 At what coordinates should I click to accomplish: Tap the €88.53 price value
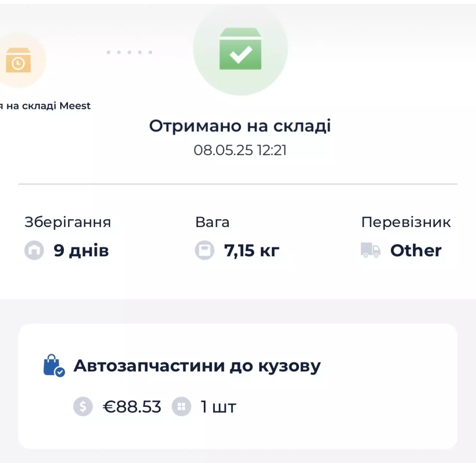(132, 407)
